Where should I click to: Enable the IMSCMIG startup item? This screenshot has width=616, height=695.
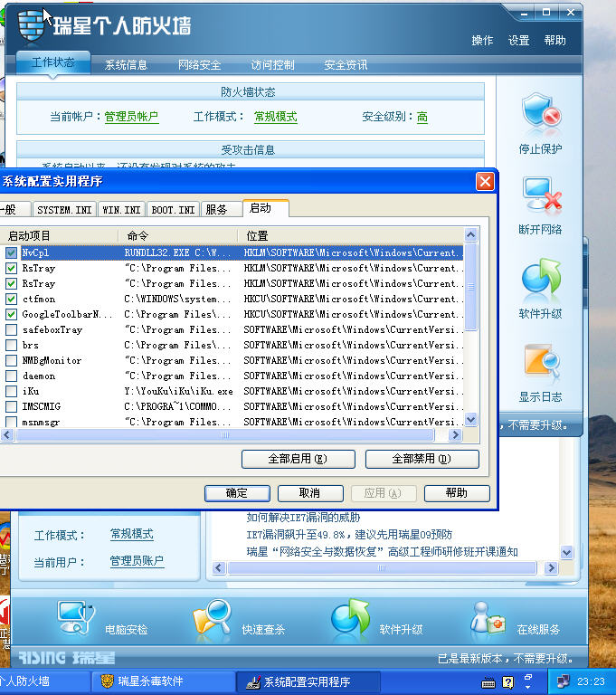[12, 406]
